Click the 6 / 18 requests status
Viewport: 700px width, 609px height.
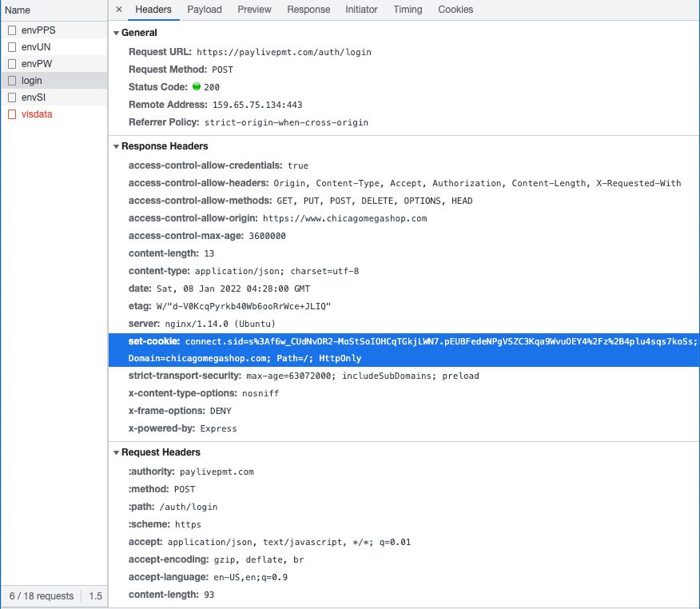tap(42, 596)
